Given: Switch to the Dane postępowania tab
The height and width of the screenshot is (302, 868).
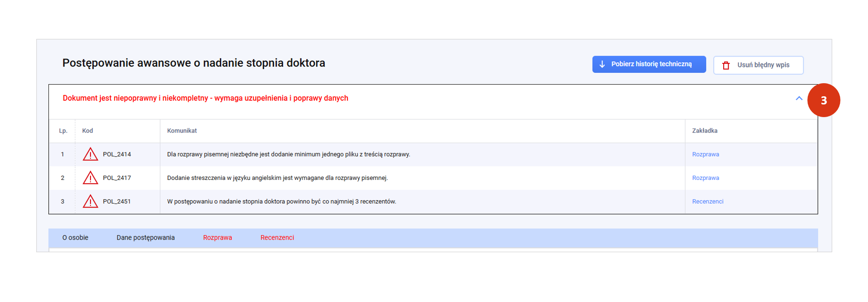Looking at the screenshot, I should pos(145,238).
